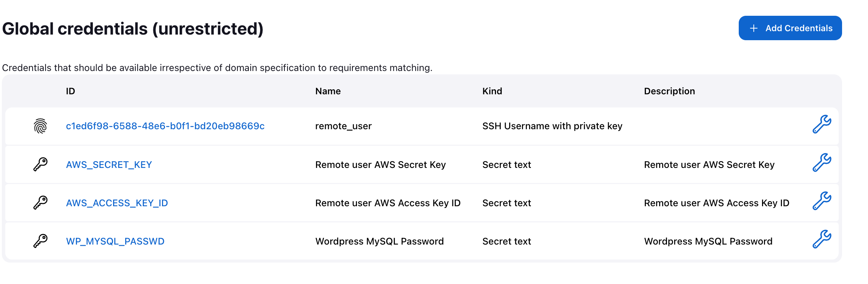Viewport: 868px width, 284px height.
Task: Click the ID column header
Action: (x=70, y=91)
